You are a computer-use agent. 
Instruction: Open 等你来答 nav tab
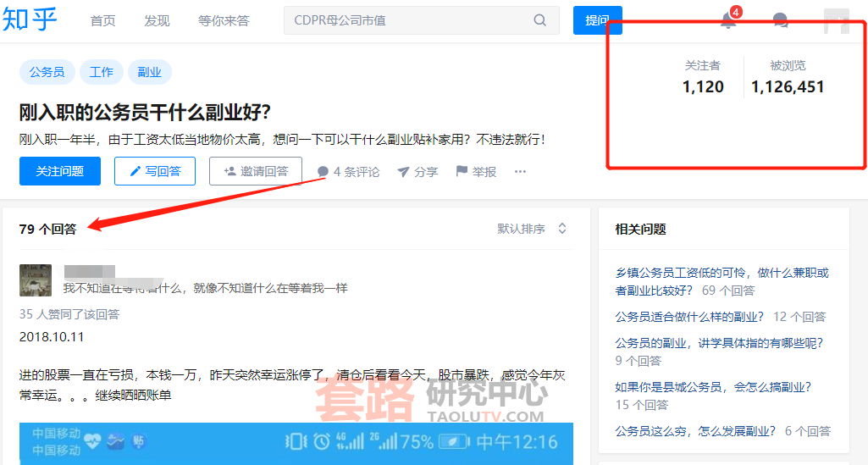click(x=224, y=20)
